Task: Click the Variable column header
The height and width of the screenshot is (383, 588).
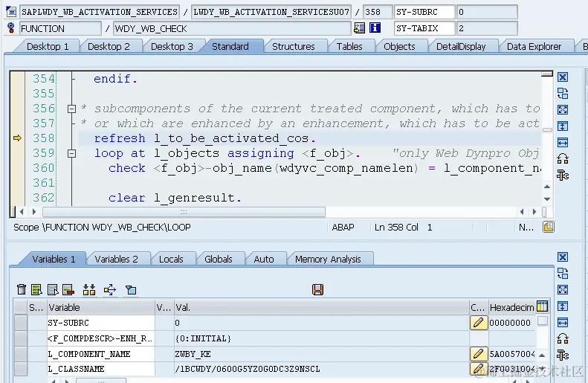Action: point(100,308)
